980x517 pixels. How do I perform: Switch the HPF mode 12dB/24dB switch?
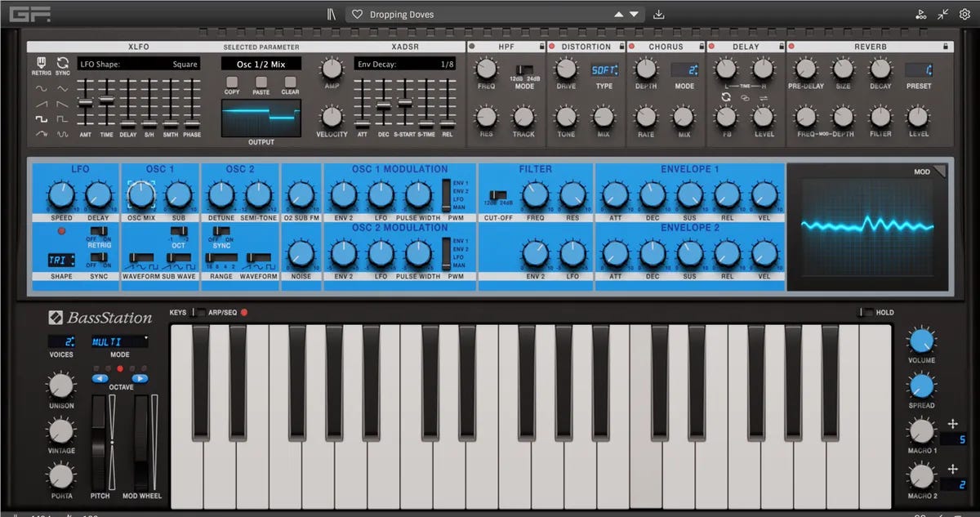(526, 71)
